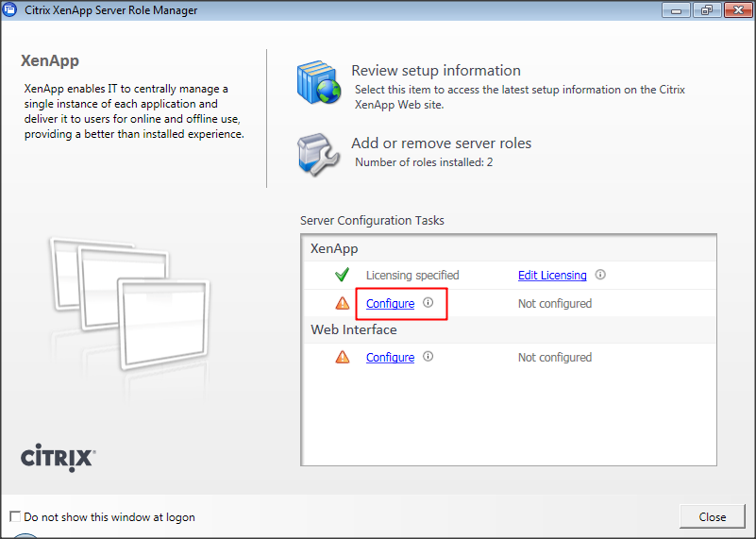
Task: Select the 'Review setup information' heading
Action: tap(435, 71)
